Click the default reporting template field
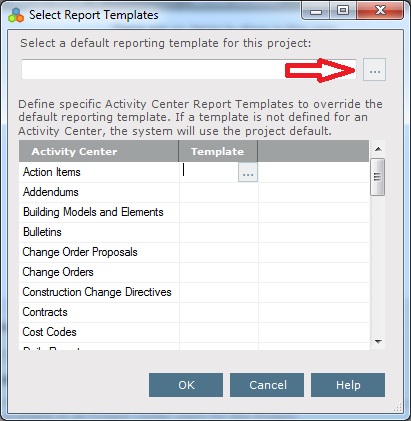The image size is (411, 421). tap(189, 70)
